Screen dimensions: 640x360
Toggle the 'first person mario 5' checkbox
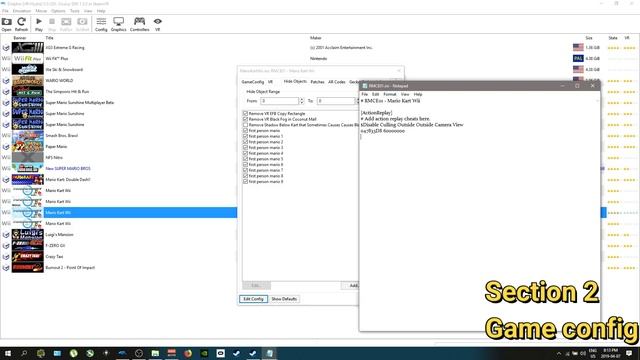(245, 159)
